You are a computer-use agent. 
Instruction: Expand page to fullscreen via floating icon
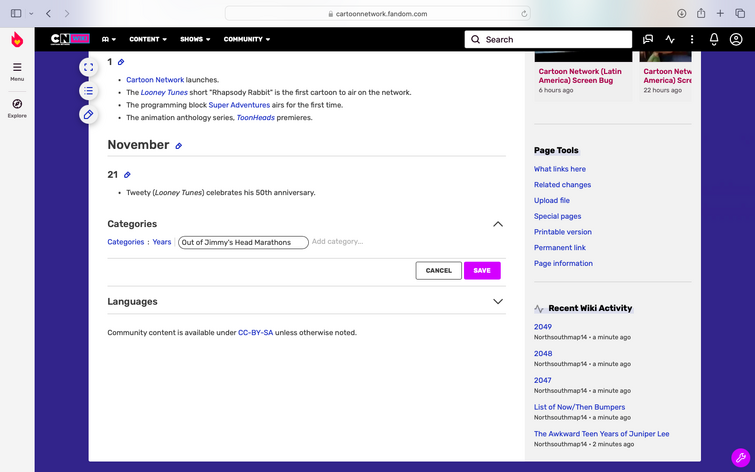pyautogui.click(x=89, y=67)
